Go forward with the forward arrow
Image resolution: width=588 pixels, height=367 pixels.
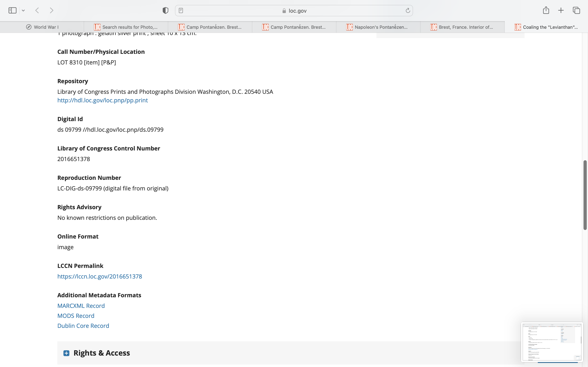tap(51, 10)
